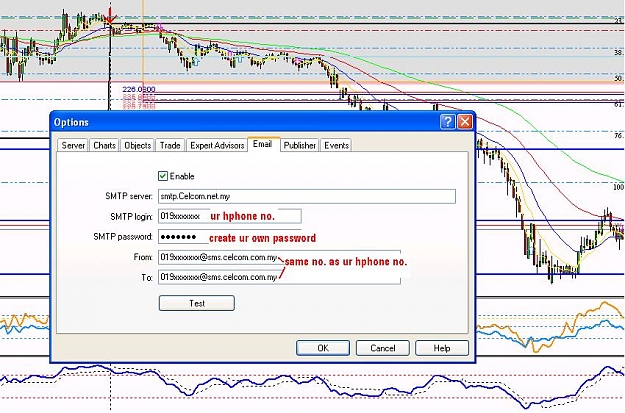The width and height of the screenshot is (625, 413).
Task: Send a test email with Test button
Action: [x=197, y=303]
